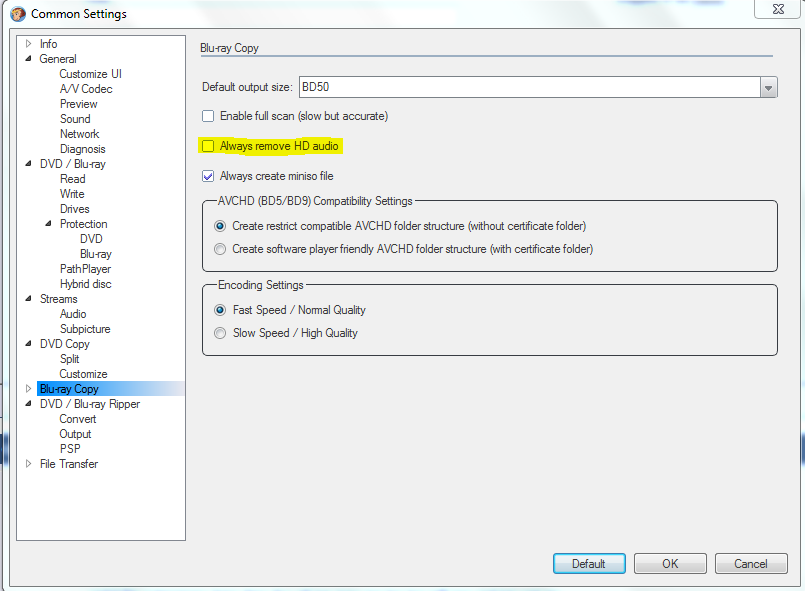Click the Common Settings app icon
The width and height of the screenshot is (805, 591).
[x=18, y=14]
